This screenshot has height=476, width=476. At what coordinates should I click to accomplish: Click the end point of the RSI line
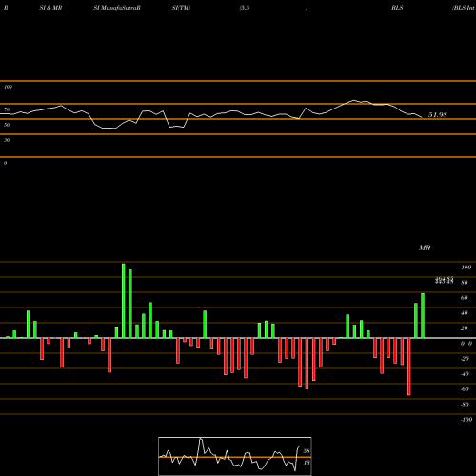[x=422, y=118]
